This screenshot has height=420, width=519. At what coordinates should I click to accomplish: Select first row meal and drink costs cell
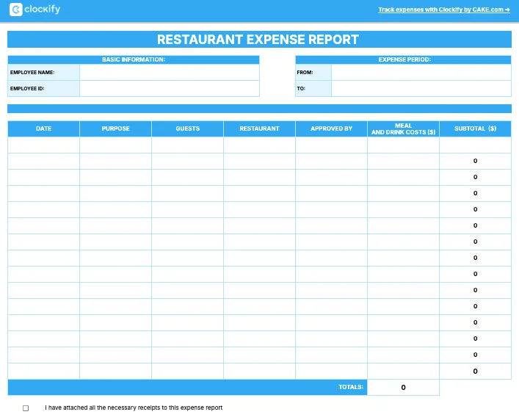(404, 145)
